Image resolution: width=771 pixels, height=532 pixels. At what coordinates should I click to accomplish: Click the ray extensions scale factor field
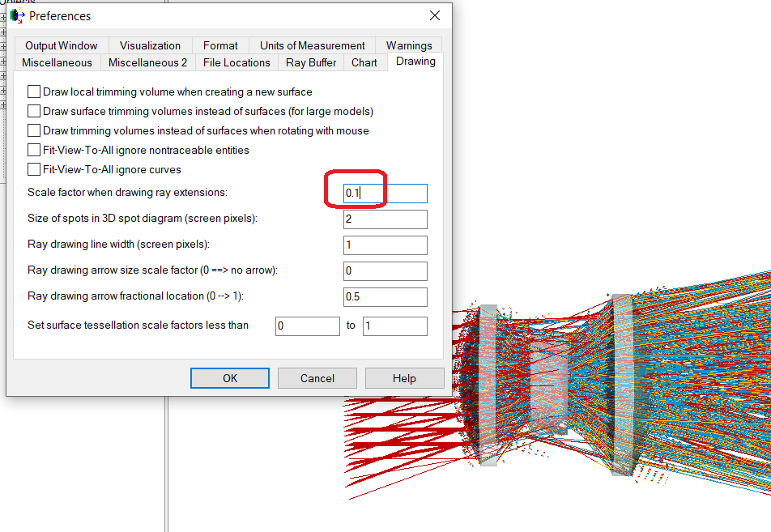(x=385, y=194)
